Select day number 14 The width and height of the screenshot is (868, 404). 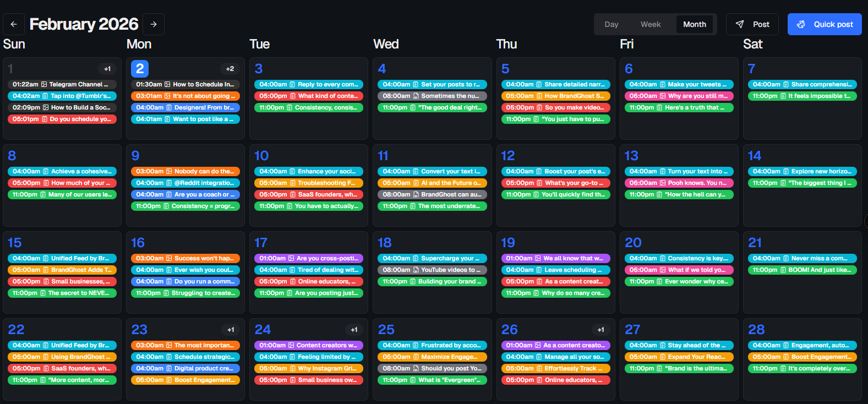click(x=755, y=156)
